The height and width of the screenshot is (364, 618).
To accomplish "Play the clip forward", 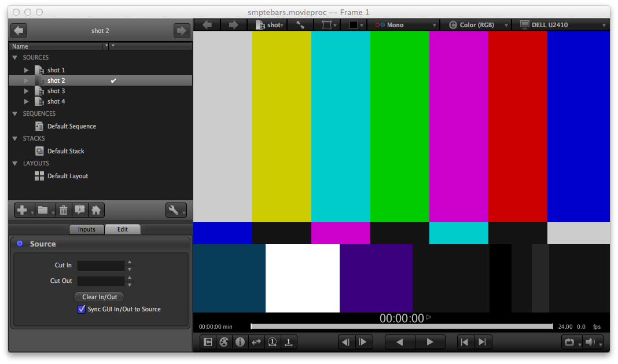I will [430, 342].
